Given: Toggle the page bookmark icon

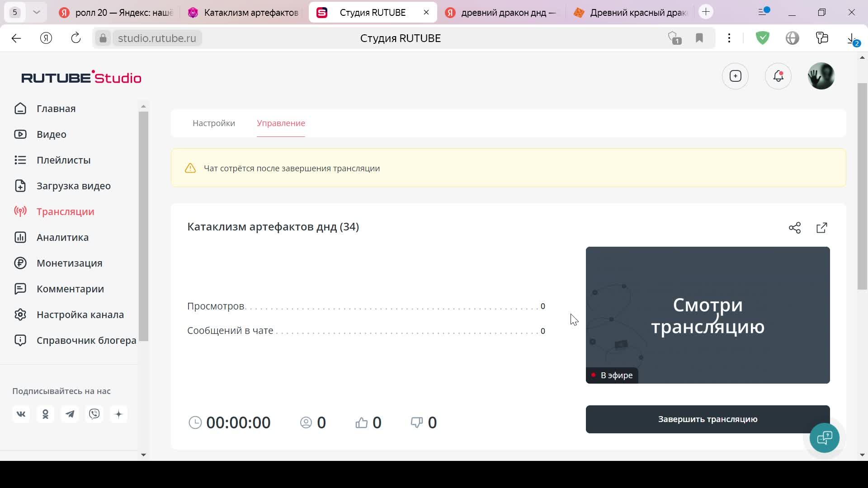Looking at the screenshot, I should pyautogui.click(x=699, y=38).
